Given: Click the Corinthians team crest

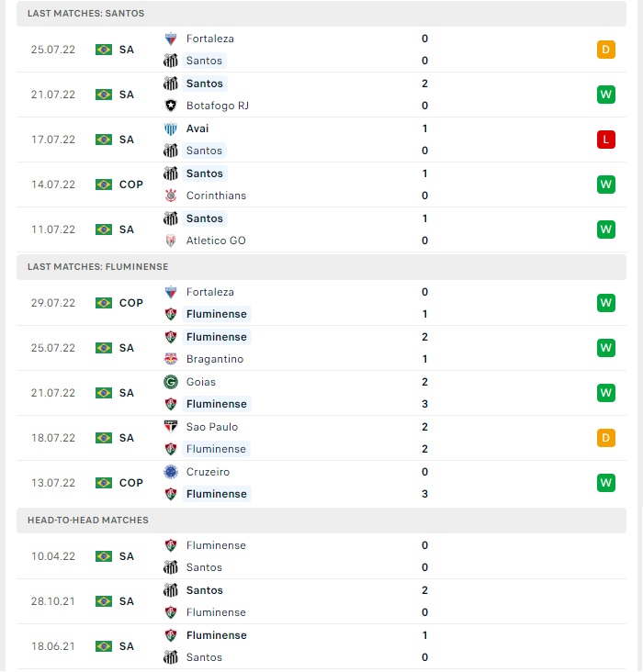Looking at the screenshot, I should (171, 196).
